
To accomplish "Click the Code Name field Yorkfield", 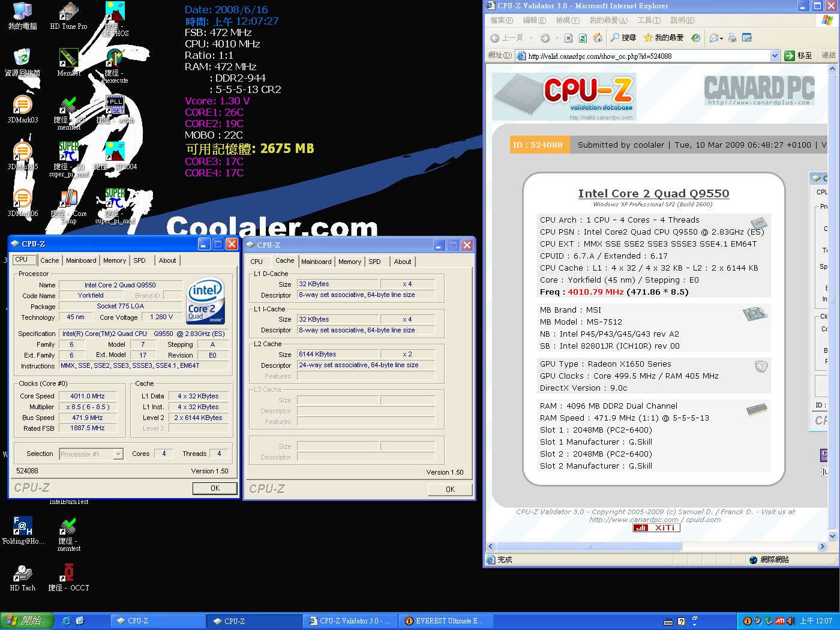I will click(x=91, y=296).
